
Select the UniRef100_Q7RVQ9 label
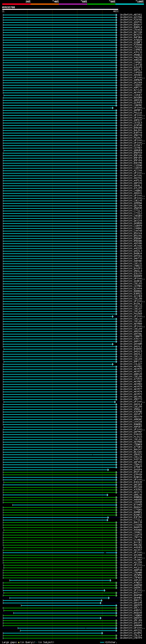coord(131,474)
